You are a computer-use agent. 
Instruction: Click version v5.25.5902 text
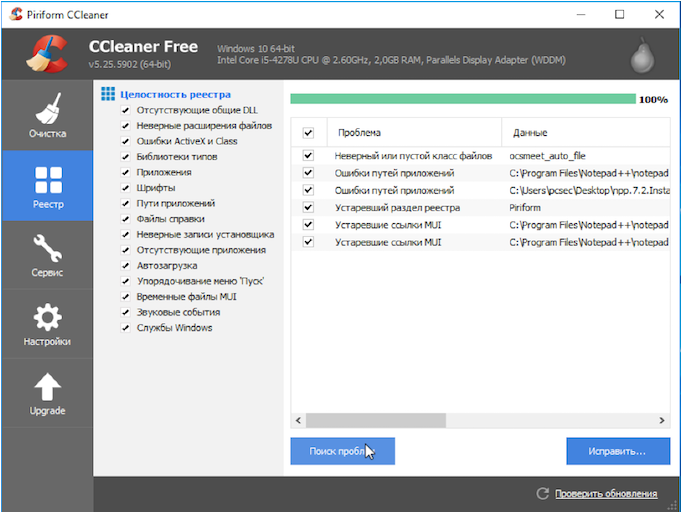129,64
